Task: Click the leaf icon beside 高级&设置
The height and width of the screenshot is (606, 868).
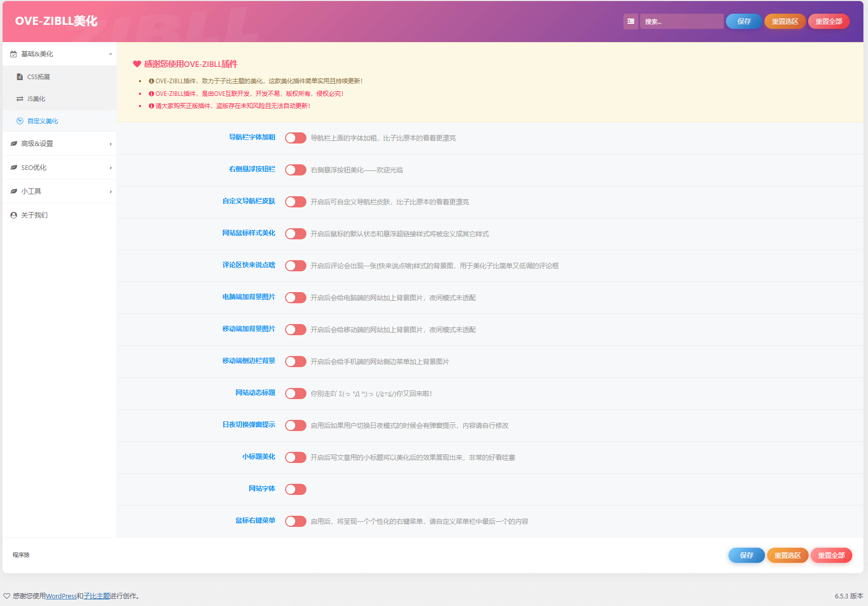Action: 14,144
